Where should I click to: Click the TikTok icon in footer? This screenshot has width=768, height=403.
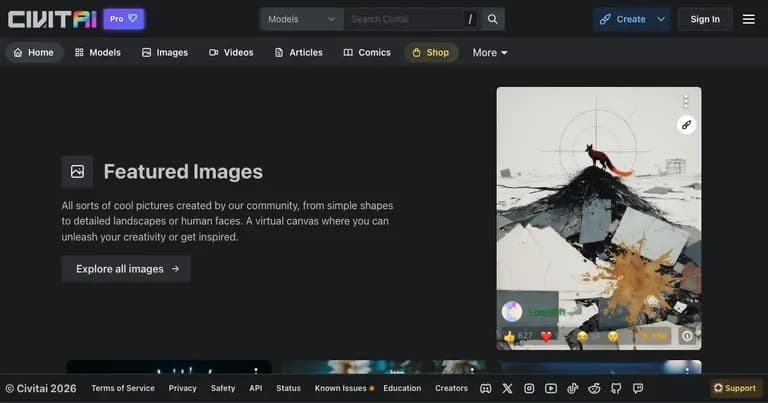tap(573, 388)
